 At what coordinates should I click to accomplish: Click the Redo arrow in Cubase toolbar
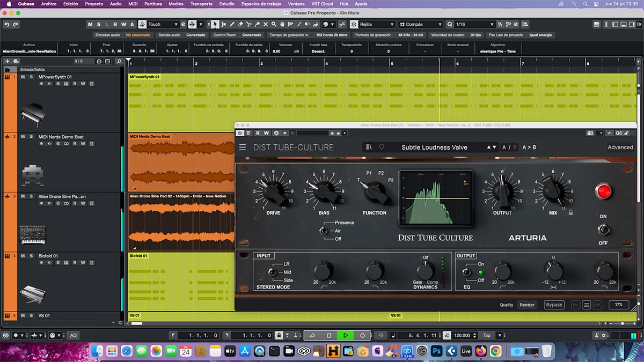16,24
